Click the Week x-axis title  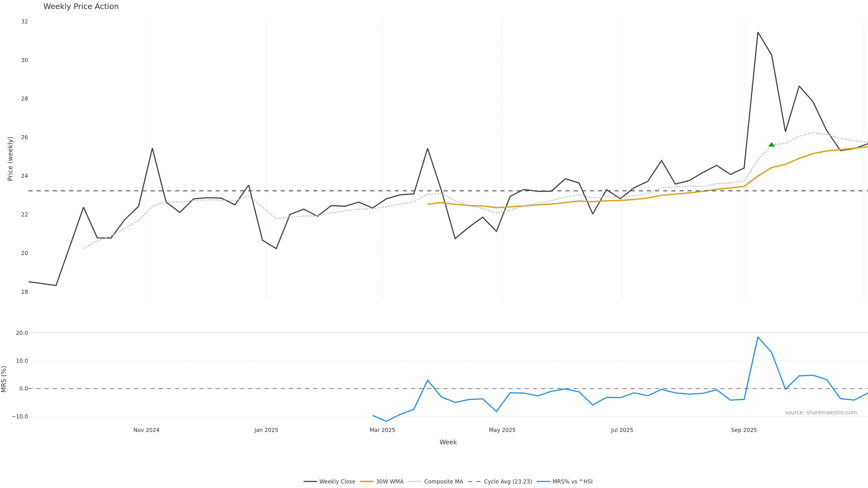point(448,442)
